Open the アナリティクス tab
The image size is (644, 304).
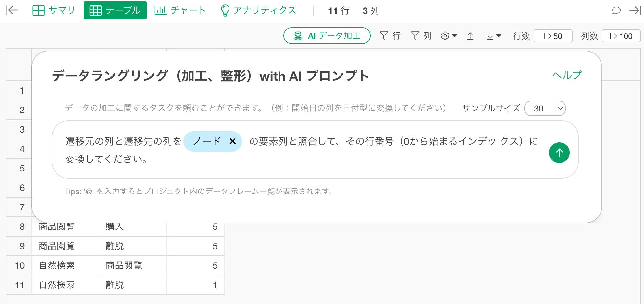(258, 10)
